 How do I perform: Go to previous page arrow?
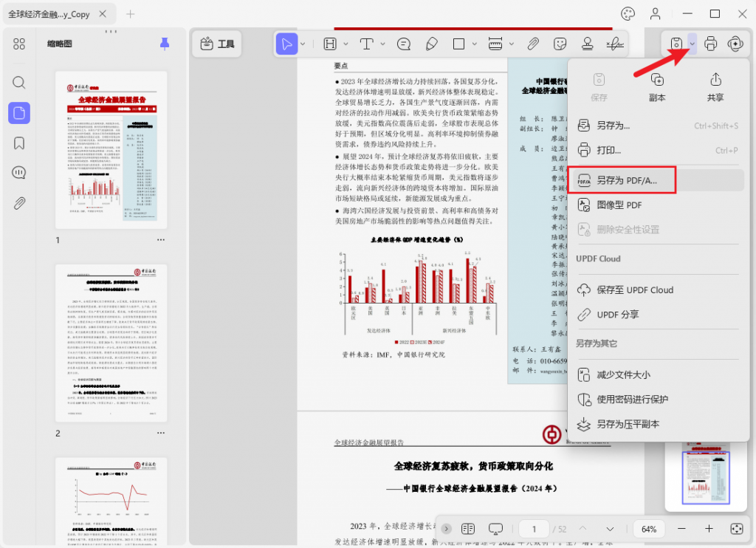click(x=583, y=530)
